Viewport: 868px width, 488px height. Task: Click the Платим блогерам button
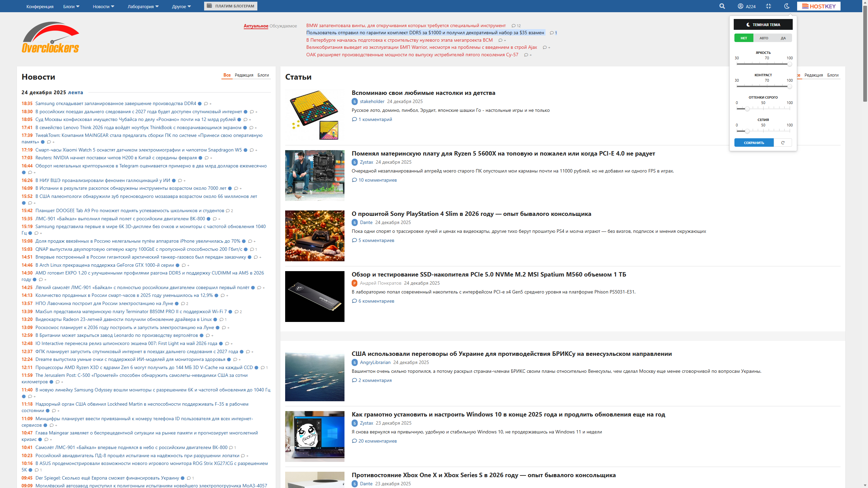[x=231, y=6]
